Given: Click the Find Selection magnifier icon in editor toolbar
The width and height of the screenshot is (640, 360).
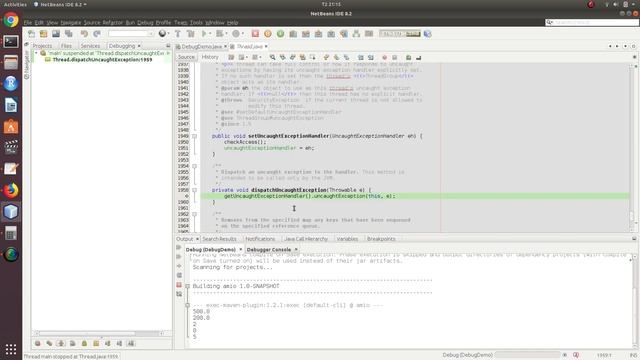Looking at the screenshot, I should point(272,58).
